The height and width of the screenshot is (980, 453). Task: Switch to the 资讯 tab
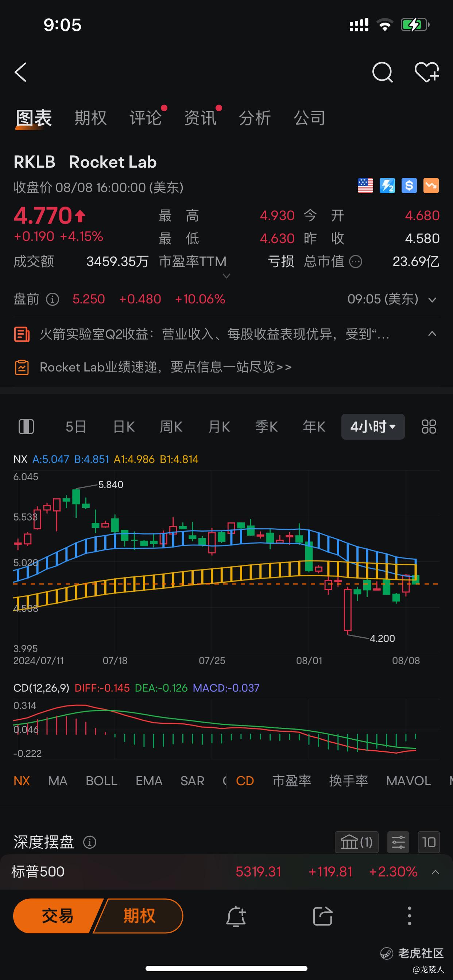[x=200, y=118]
